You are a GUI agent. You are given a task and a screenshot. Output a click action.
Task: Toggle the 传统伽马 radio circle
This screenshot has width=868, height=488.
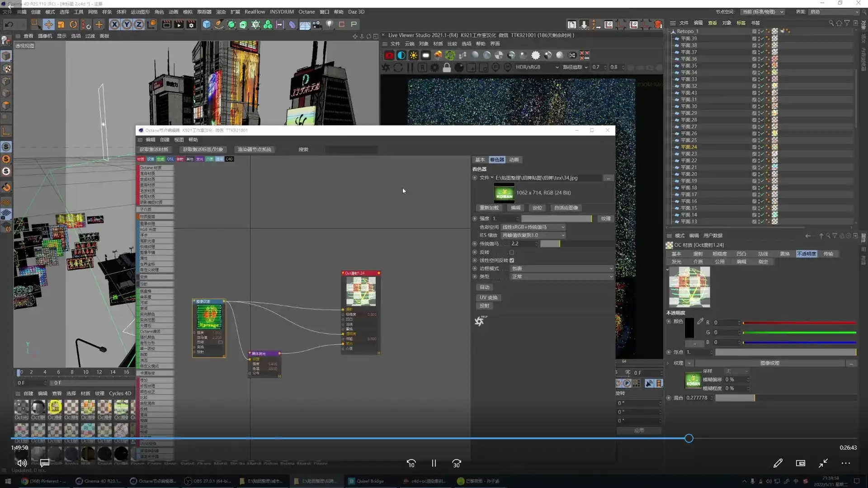coord(475,244)
